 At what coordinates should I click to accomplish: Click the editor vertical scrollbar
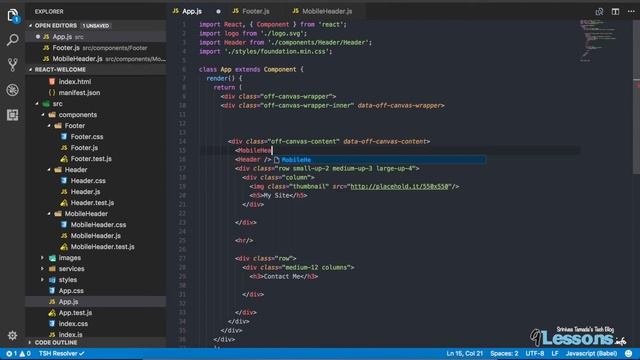click(636, 98)
